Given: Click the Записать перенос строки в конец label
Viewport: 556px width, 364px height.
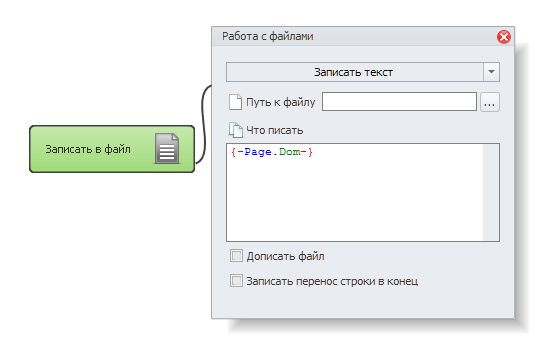Looking at the screenshot, I should pyautogui.click(x=332, y=281).
